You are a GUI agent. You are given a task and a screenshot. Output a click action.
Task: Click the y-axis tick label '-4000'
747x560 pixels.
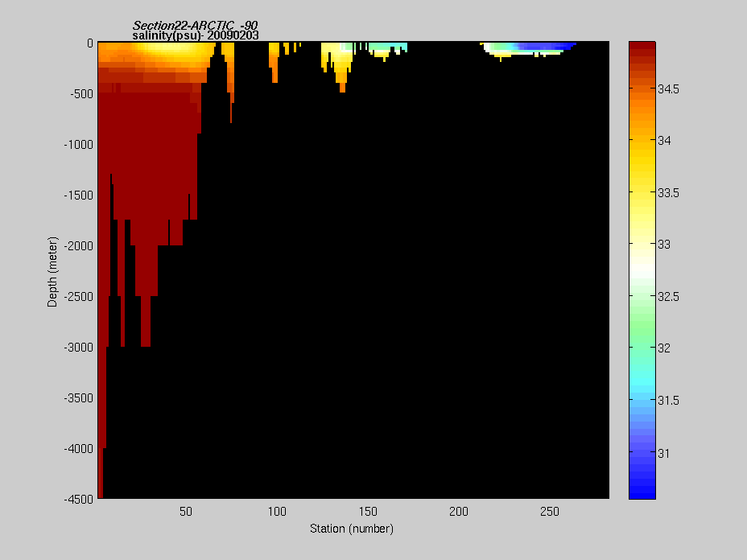point(79,449)
